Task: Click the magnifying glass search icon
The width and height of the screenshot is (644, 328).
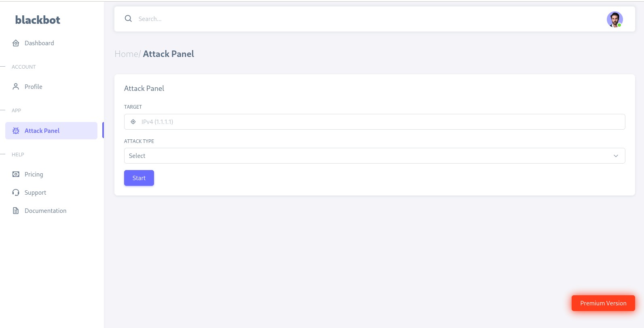Action: click(x=128, y=19)
